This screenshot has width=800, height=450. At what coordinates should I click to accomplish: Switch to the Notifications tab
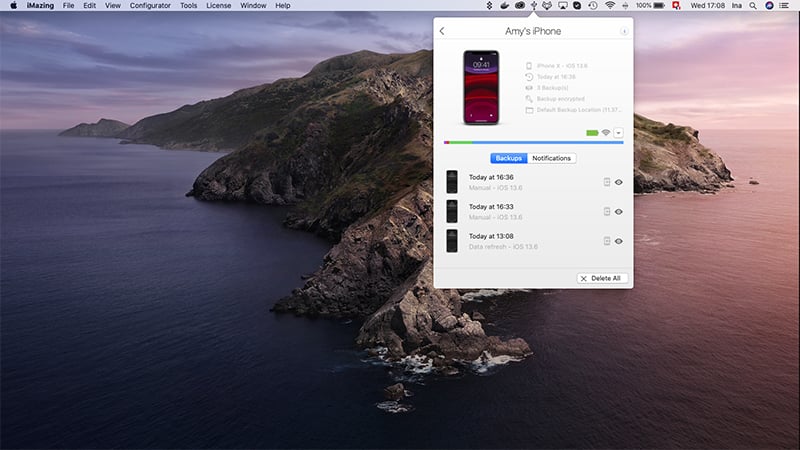click(552, 158)
